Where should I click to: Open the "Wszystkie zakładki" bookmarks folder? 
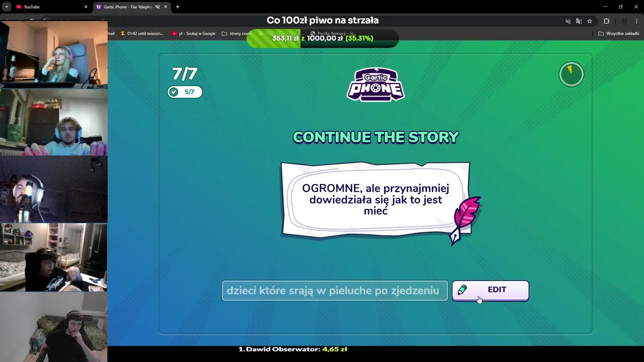[618, 34]
